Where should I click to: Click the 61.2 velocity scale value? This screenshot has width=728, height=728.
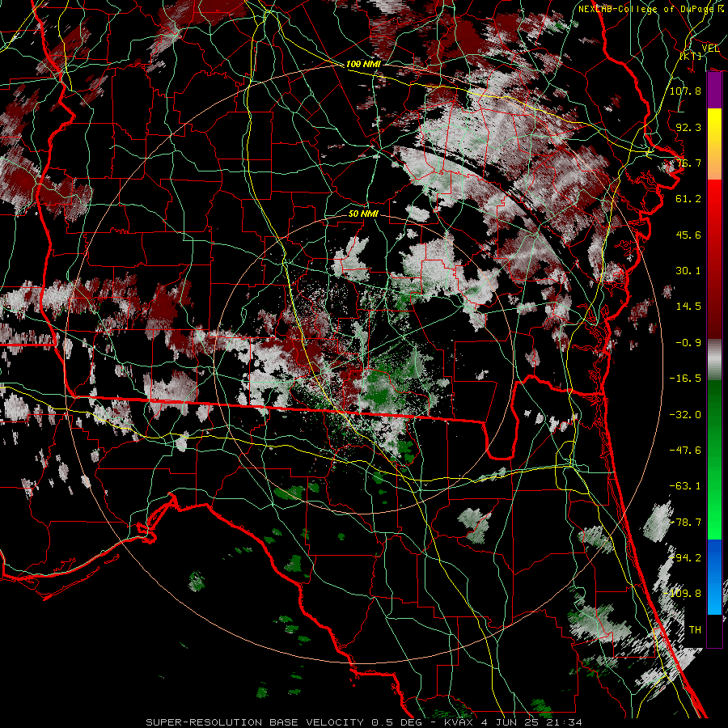(x=688, y=199)
